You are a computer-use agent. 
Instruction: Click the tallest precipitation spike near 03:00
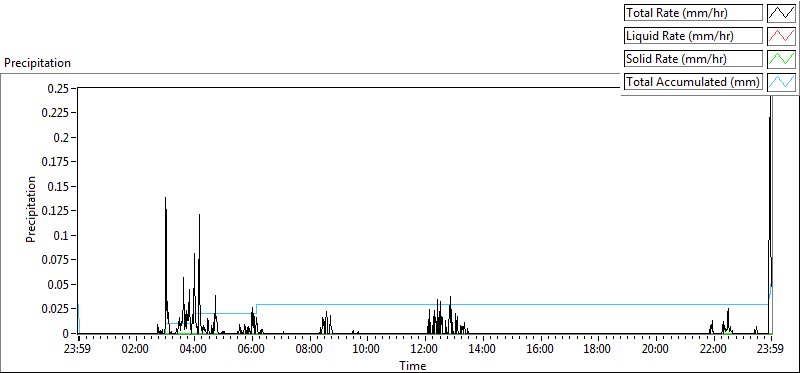pyautogui.click(x=165, y=198)
